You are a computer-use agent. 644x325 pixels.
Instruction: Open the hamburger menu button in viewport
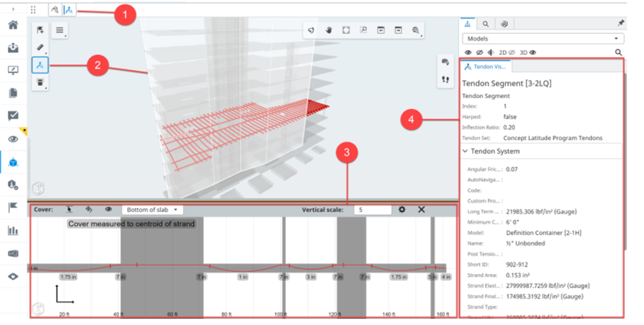59,30
